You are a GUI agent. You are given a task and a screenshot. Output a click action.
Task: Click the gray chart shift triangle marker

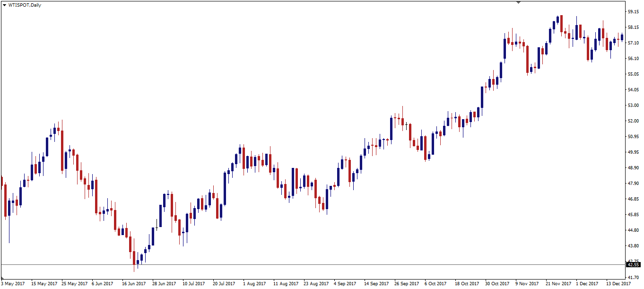[x=518, y=2]
